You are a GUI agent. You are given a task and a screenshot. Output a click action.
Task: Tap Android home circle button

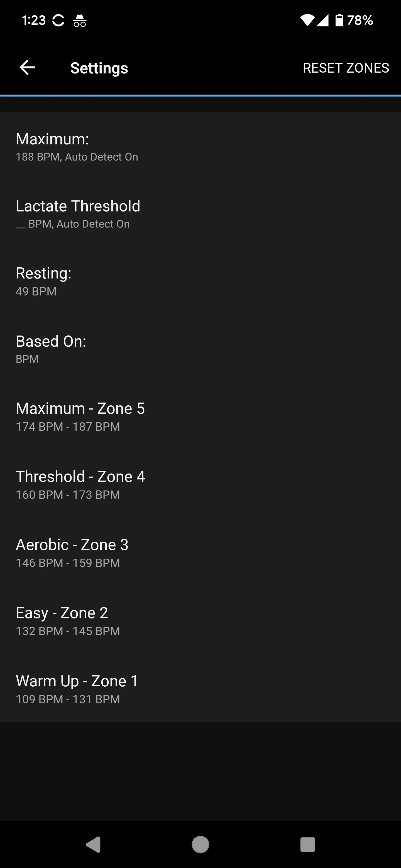click(200, 844)
